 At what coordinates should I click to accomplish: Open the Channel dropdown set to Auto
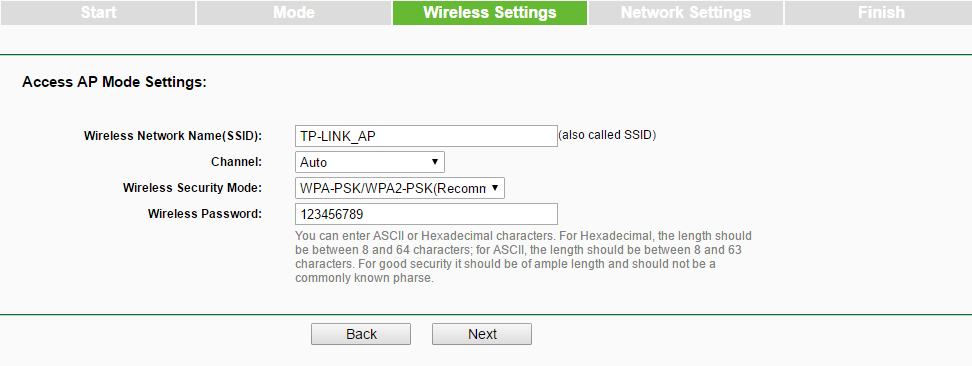coord(369,163)
